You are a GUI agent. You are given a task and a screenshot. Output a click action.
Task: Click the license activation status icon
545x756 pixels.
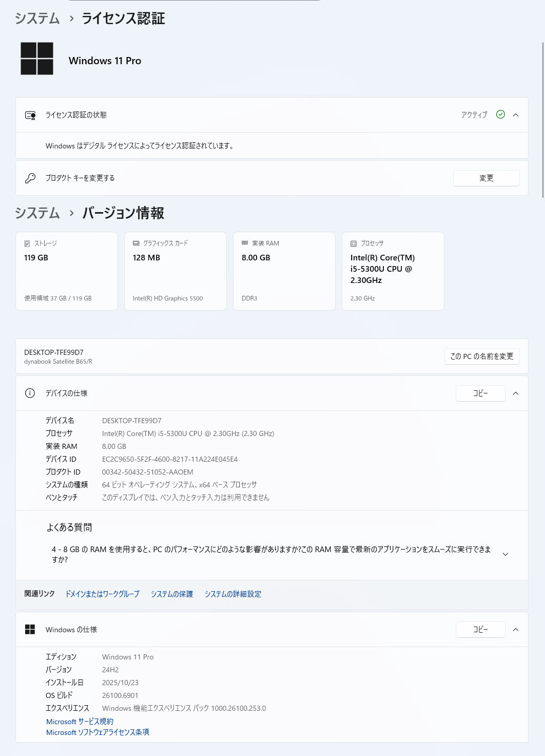tap(30, 115)
